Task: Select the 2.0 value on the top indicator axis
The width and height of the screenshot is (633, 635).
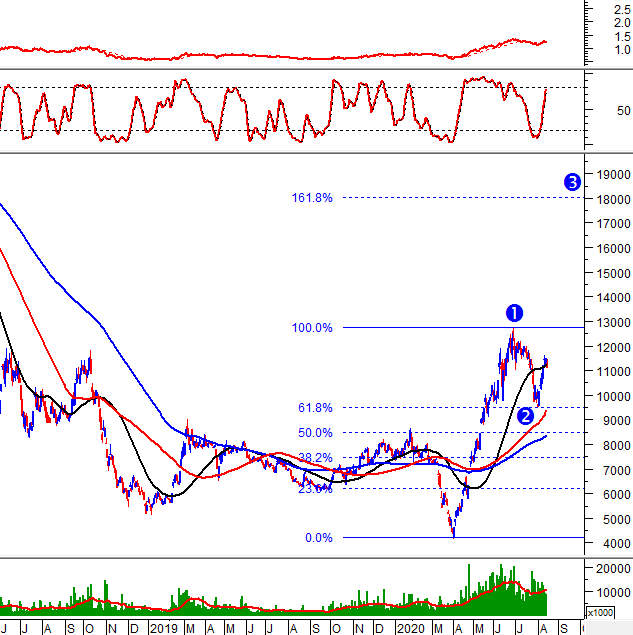Action: point(622,23)
